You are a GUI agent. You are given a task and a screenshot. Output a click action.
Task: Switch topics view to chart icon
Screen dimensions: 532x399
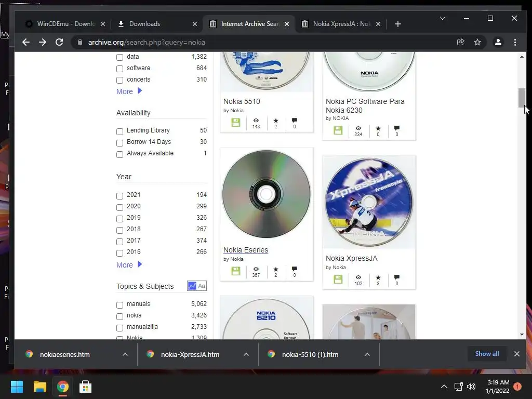click(192, 286)
